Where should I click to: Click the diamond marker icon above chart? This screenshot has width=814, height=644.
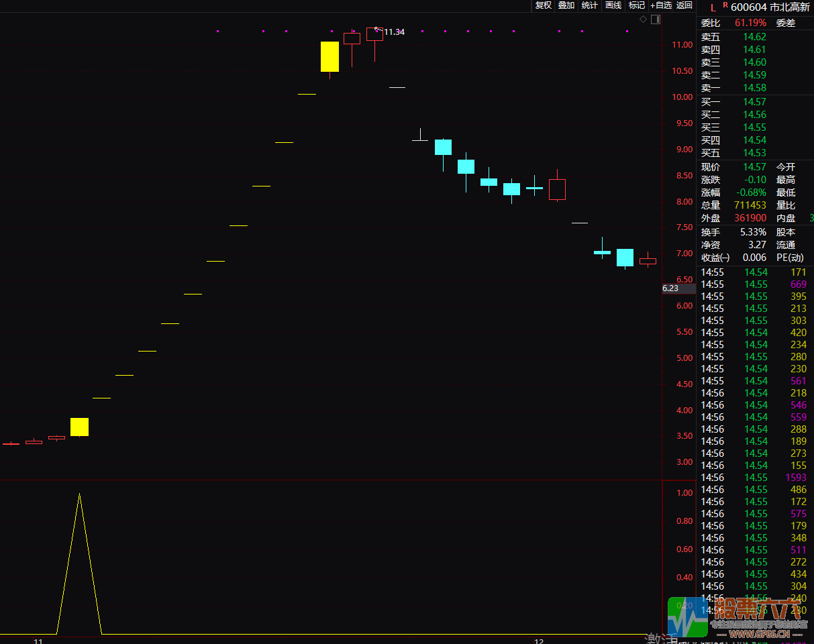coord(643,19)
